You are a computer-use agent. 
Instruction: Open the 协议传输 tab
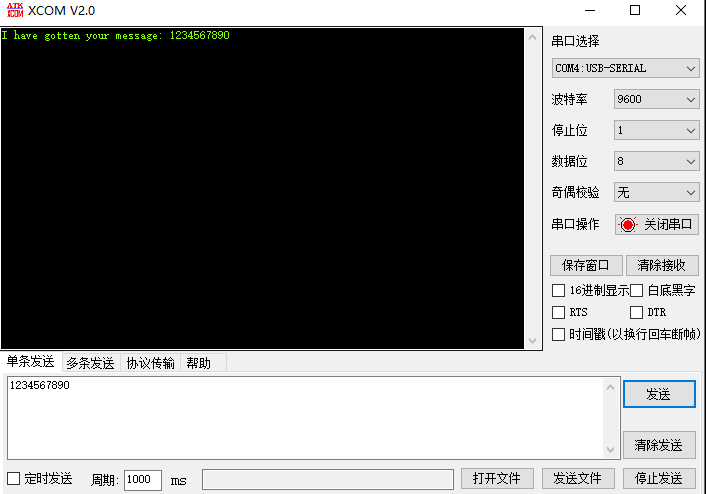[150, 363]
